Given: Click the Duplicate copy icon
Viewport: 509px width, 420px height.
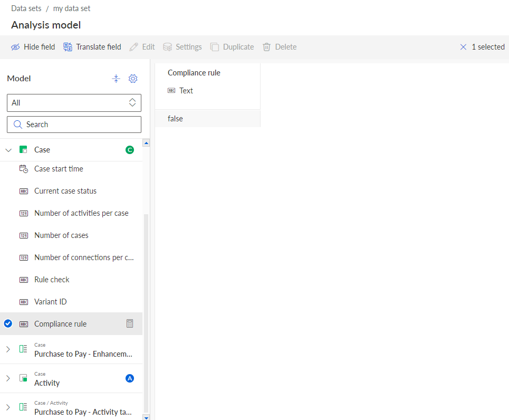Looking at the screenshot, I should pyautogui.click(x=214, y=47).
